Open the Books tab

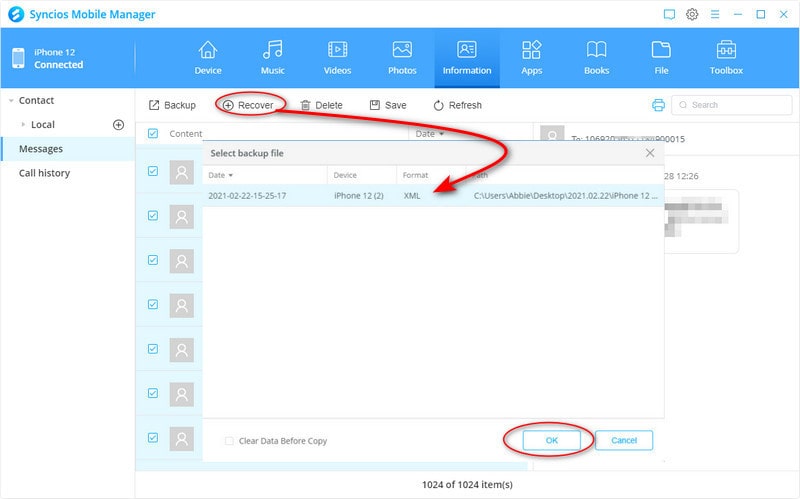coord(596,58)
